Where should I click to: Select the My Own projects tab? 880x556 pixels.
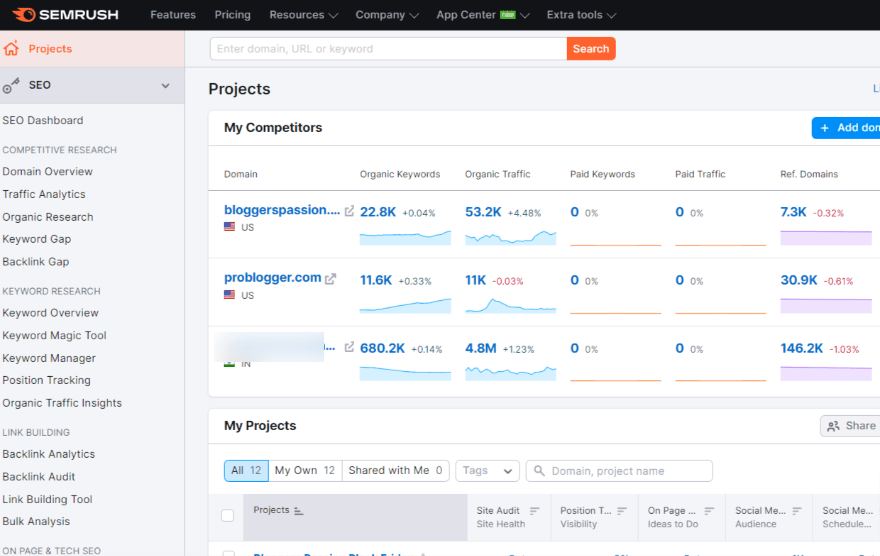(305, 471)
